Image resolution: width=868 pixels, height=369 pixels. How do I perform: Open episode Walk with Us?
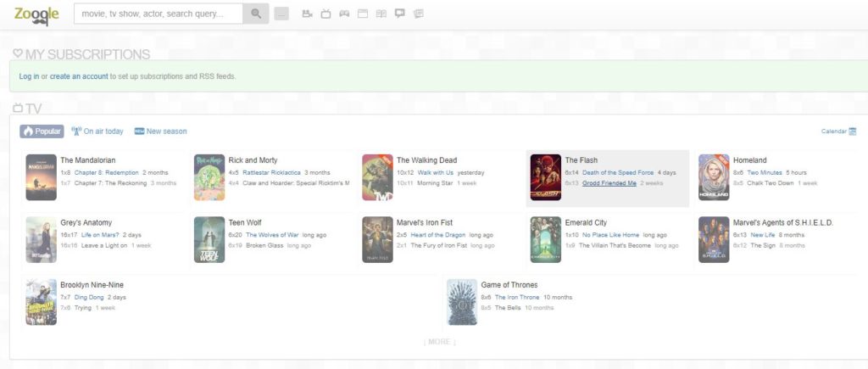tap(436, 173)
